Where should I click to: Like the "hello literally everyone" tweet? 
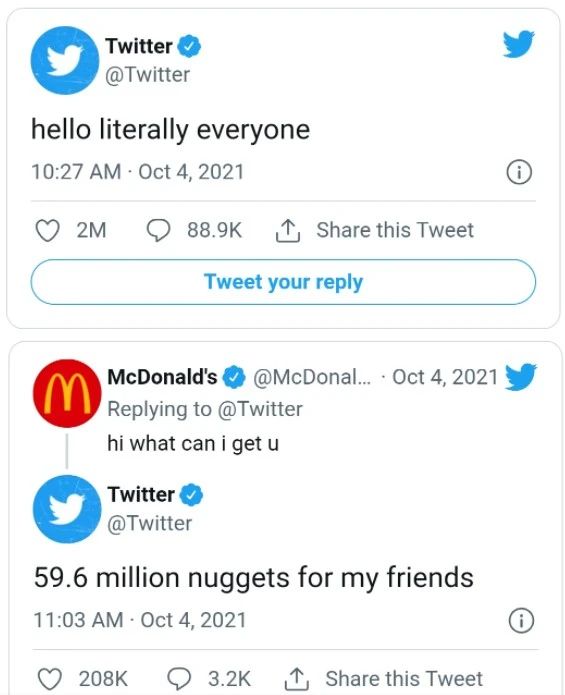(47, 230)
